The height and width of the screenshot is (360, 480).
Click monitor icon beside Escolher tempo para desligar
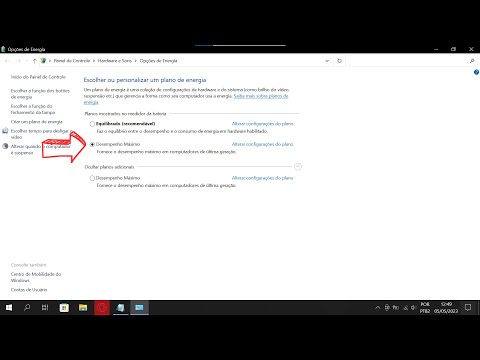pyautogui.click(x=5, y=131)
